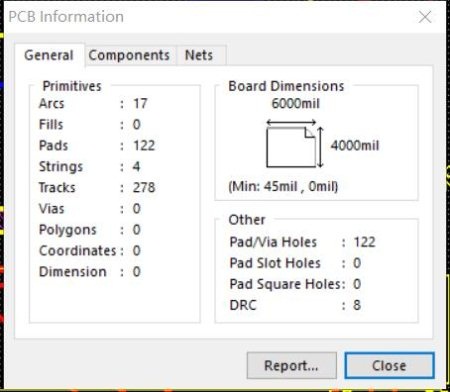Screen dimensions: 450x392
Task: Click the Tracks count value 278
Action: pyautogui.click(x=144, y=188)
